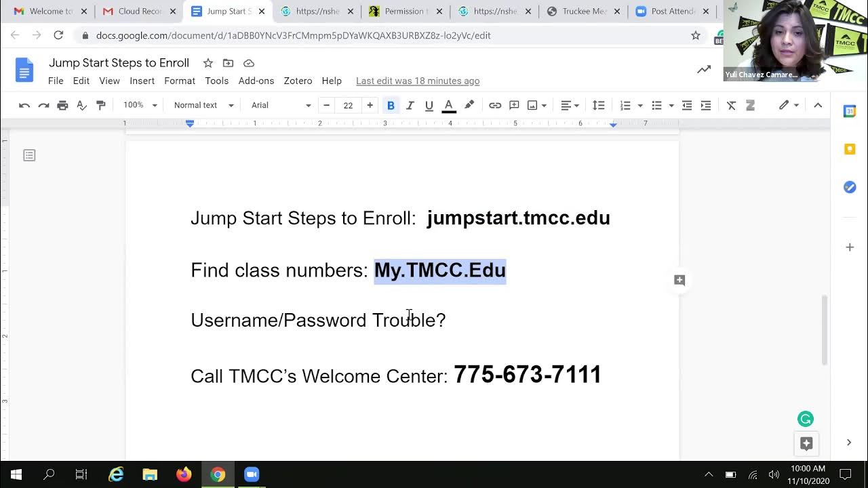This screenshot has height=488, width=868.
Task: Open the File menu
Action: (56, 81)
